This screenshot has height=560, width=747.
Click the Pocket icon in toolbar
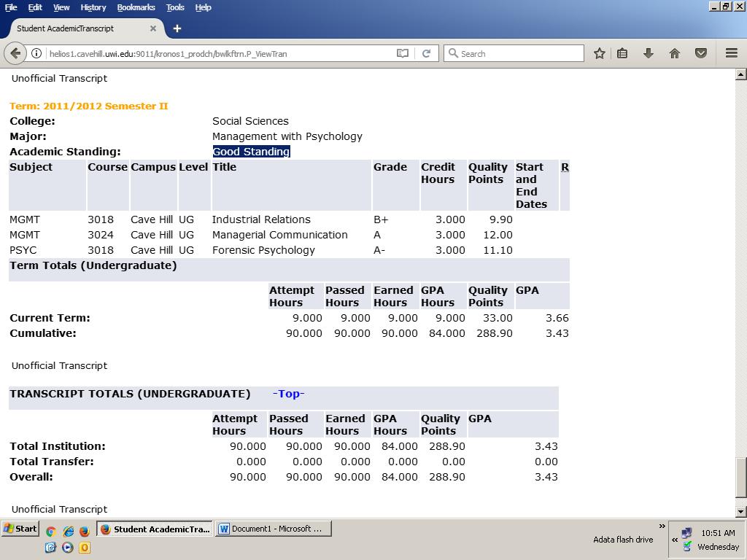click(x=701, y=53)
